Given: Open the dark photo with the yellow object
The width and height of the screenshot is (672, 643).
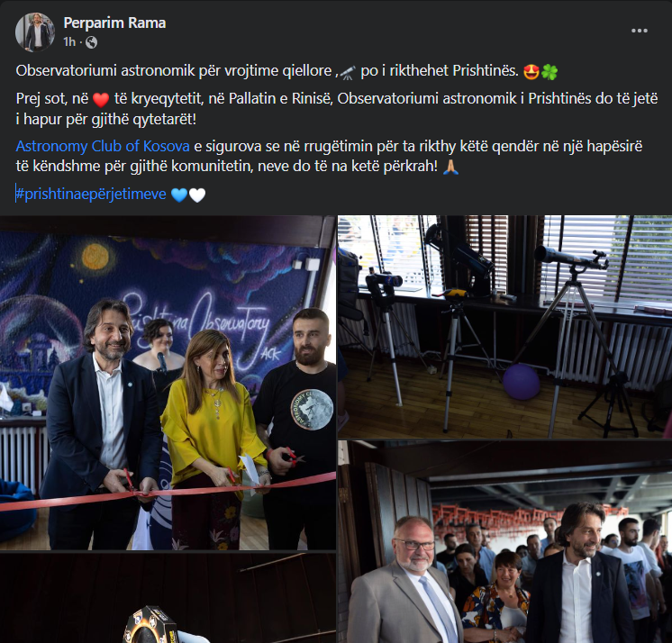Looking at the screenshot, I should tap(168, 598).
